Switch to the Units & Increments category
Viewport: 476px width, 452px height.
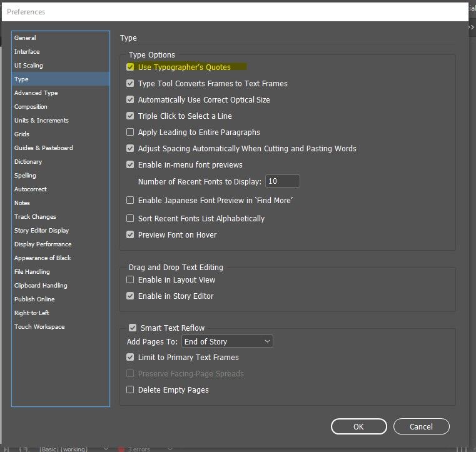click(x=41, y=121)
